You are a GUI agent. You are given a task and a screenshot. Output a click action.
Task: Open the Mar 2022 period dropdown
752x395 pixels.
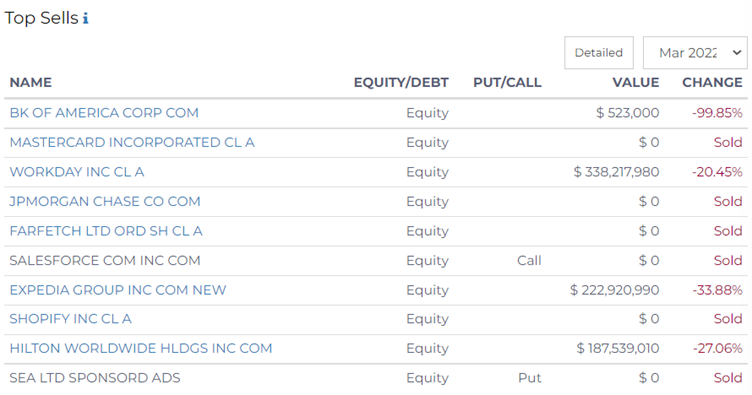[x=695, y=53]
